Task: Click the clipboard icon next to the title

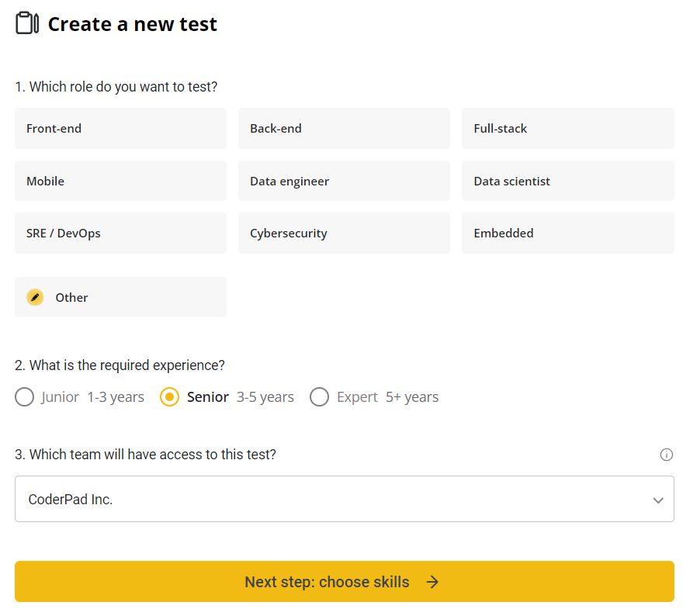Action: coord(26,22)
